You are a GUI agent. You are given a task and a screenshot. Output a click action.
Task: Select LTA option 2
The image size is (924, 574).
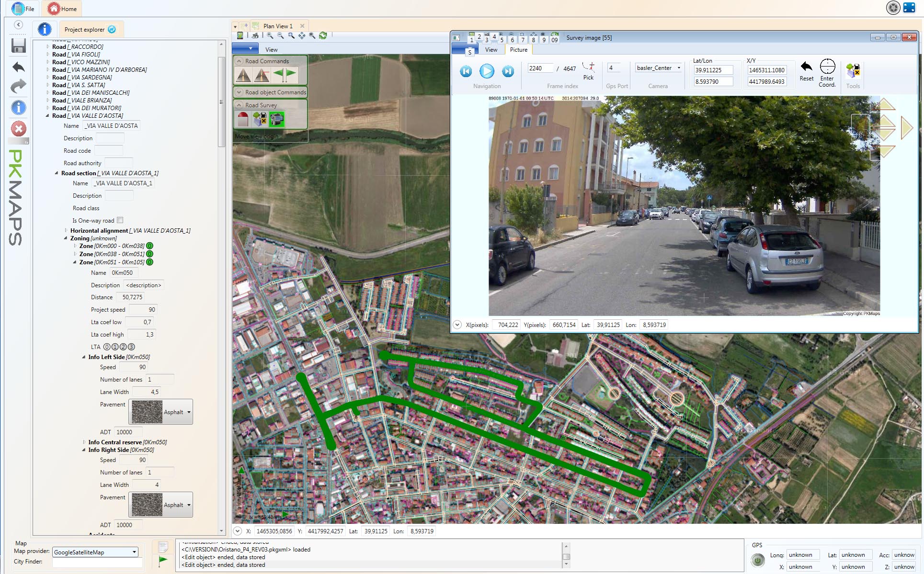[123, 347]
